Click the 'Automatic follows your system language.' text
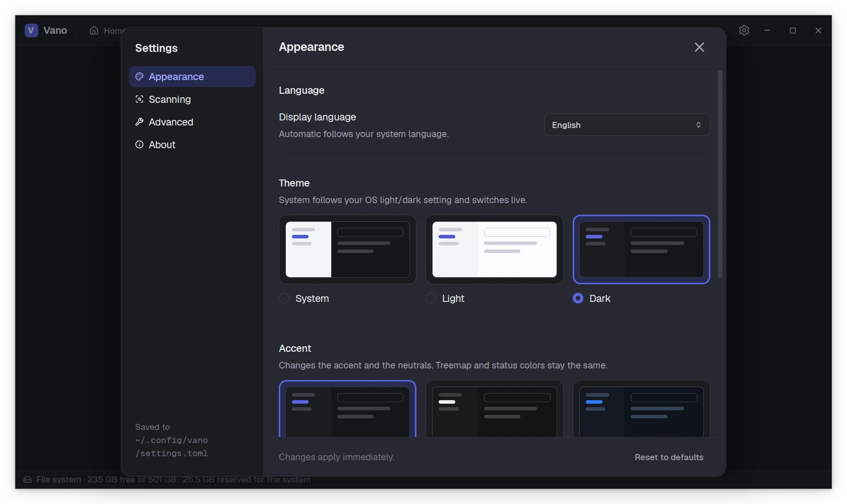This screenshot has width=847, height=504. click(x=364, y=134)
